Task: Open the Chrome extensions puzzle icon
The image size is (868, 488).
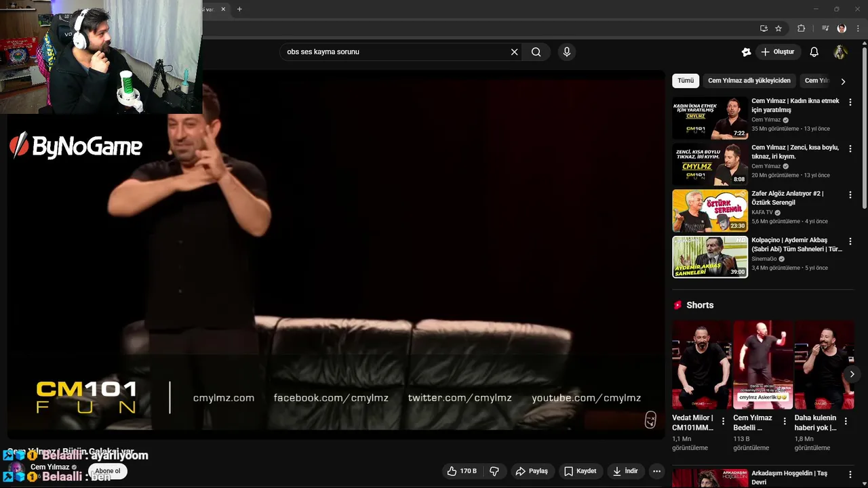Action: click(x=802, y=28)
